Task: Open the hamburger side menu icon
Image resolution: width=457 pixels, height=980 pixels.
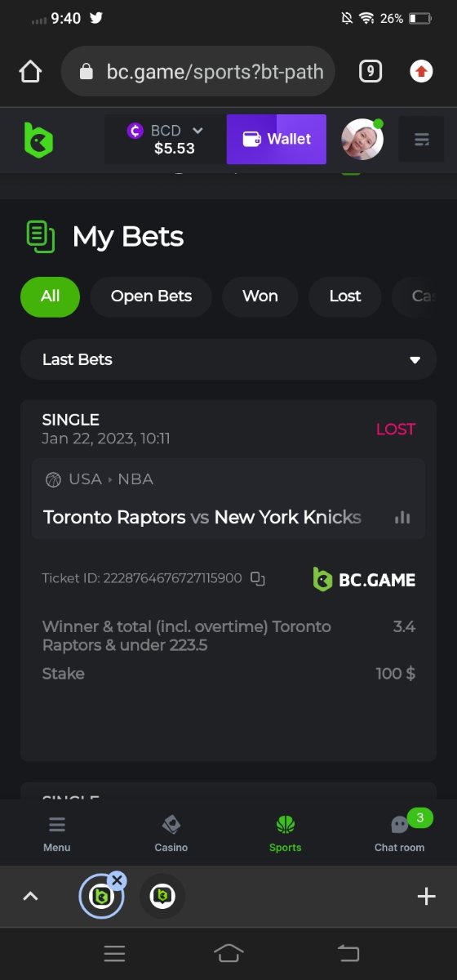Action: point(421,140)
